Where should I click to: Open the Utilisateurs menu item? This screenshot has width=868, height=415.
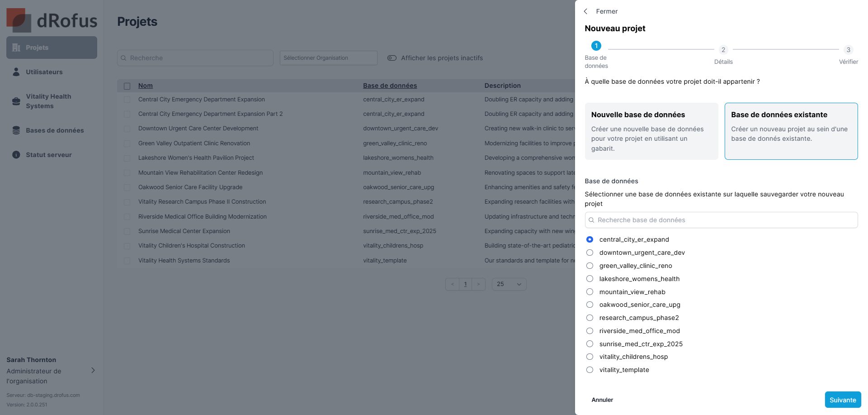pos(44,72)
